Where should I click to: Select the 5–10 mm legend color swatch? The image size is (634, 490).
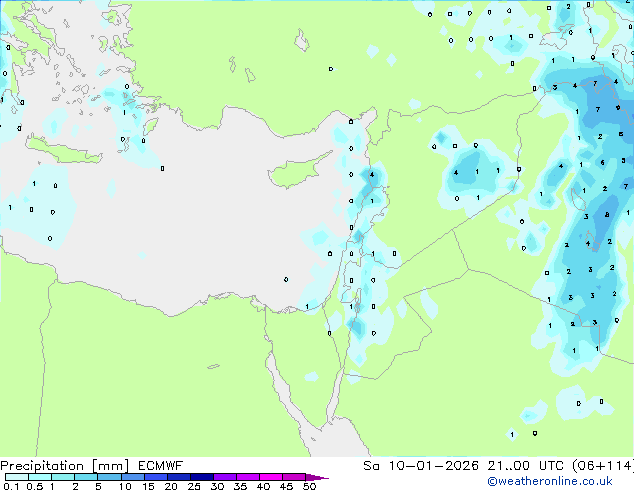(x=109, y=477)
